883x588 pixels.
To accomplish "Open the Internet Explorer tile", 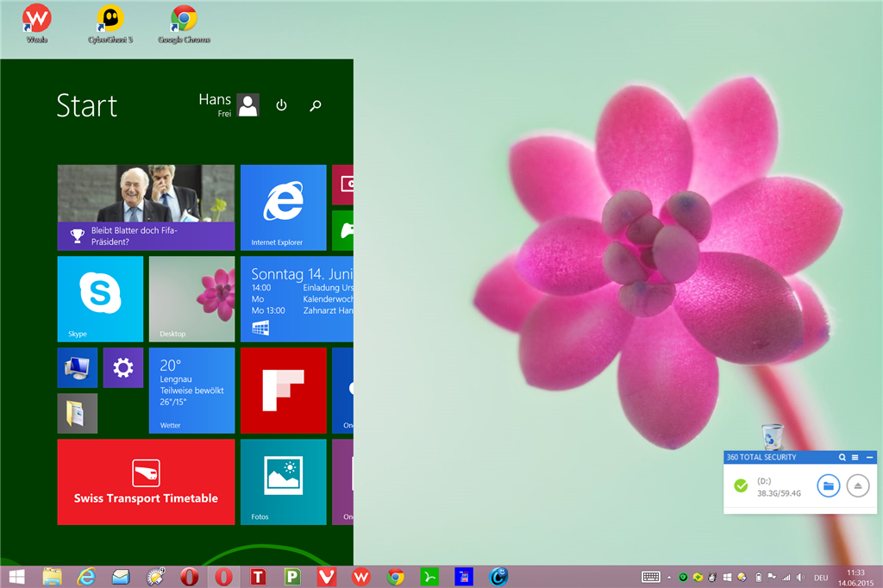I will (283, 207).
